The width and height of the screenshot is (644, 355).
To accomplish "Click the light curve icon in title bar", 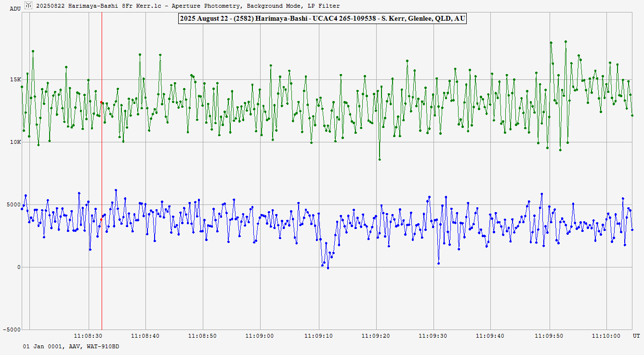I will click(29, 6).
